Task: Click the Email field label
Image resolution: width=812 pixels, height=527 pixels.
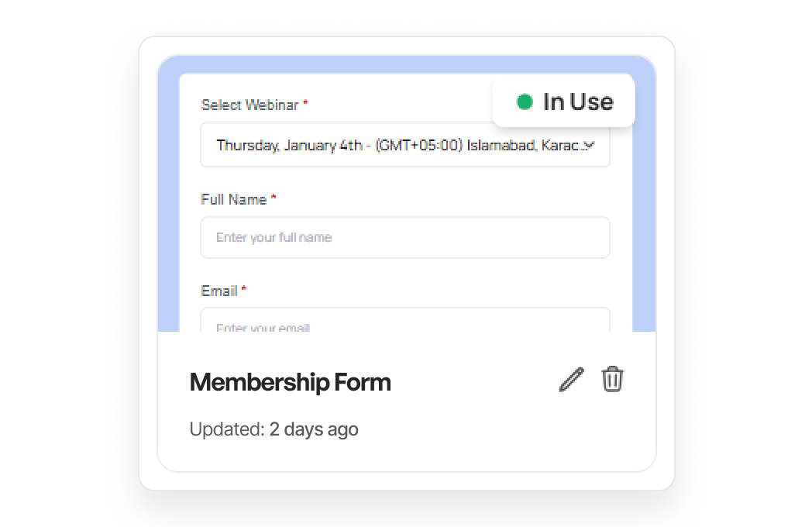Action: (219, 291)
